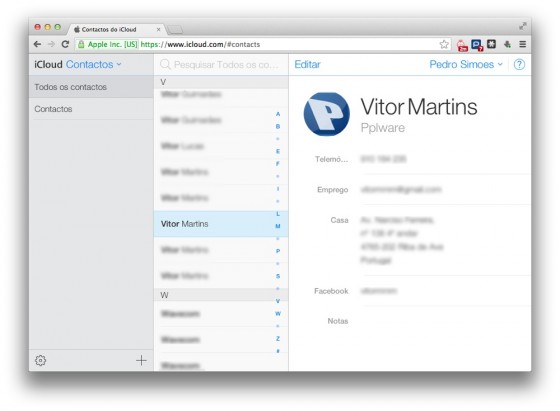This screenshot has height=411, width=560.
Task: Select the Todos os contactos group
Action: [x=91, y=87]
